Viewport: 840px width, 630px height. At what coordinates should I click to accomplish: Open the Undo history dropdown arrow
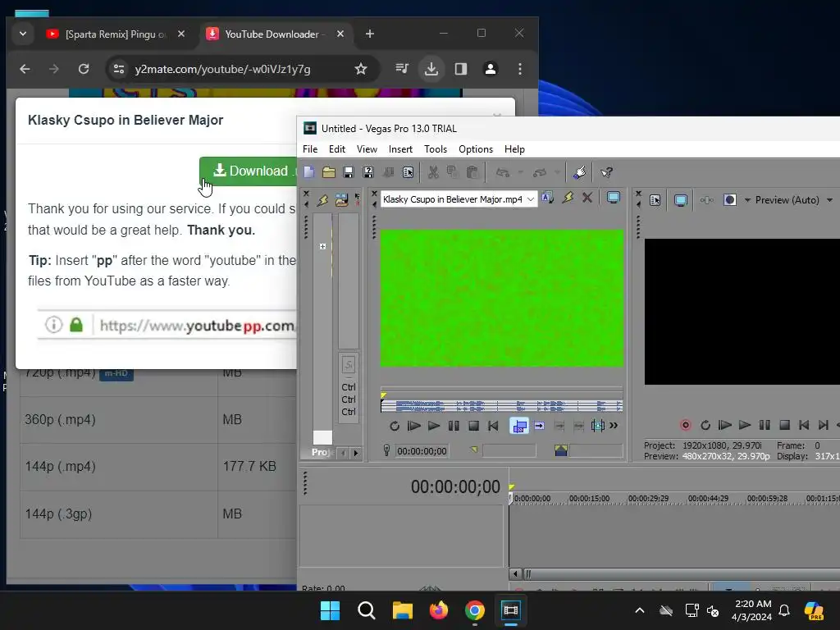click(x=520, y=172)
